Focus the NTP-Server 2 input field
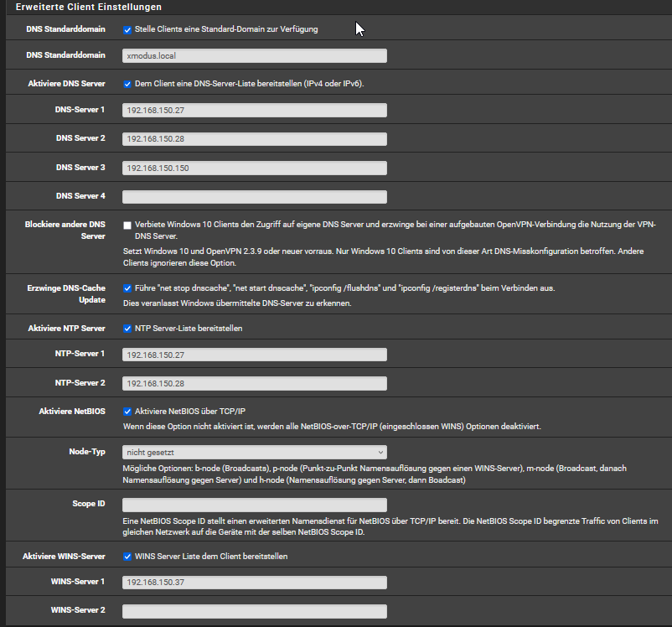 point(255,383)
